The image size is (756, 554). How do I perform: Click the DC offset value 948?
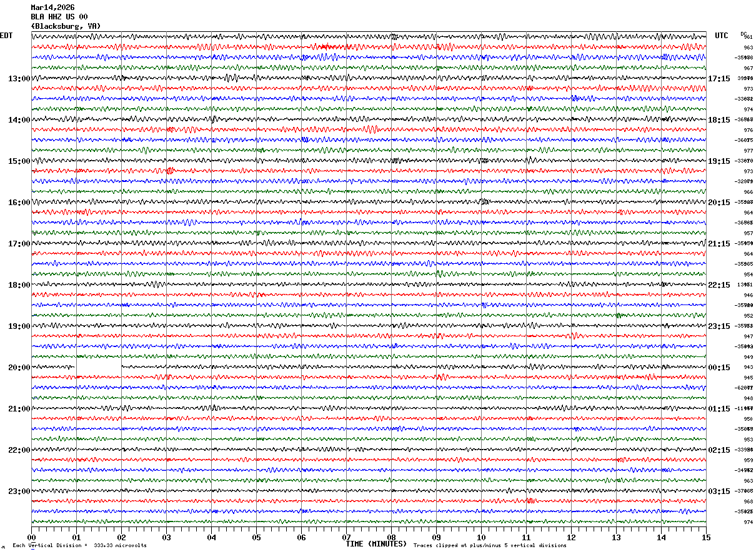point(748,398)
